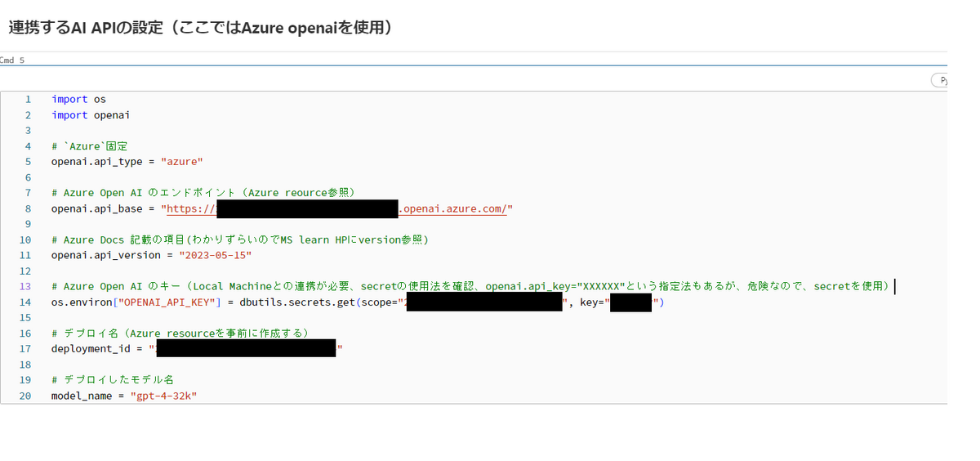Select the "azure" string value

(x=181, y=161)
